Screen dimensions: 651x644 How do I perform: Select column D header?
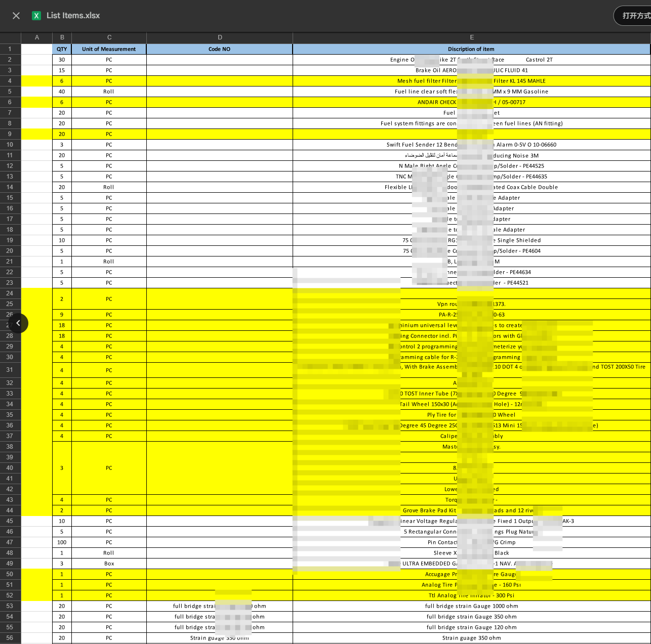tap(220, 37)
